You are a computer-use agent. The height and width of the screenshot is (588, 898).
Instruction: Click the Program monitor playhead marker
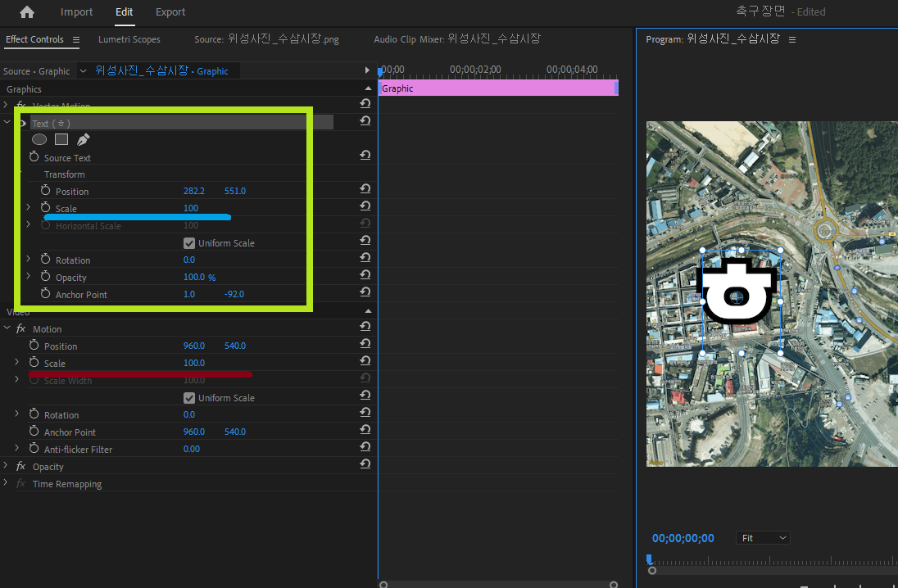pyautogui.click(x=649, y=559)
